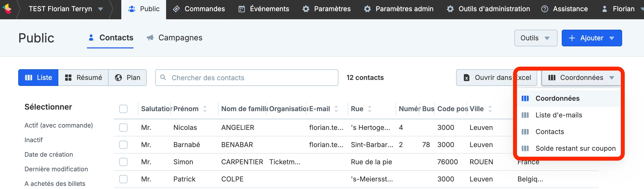
Task: Click the magnifier icon in the search field
Action: 163,77
